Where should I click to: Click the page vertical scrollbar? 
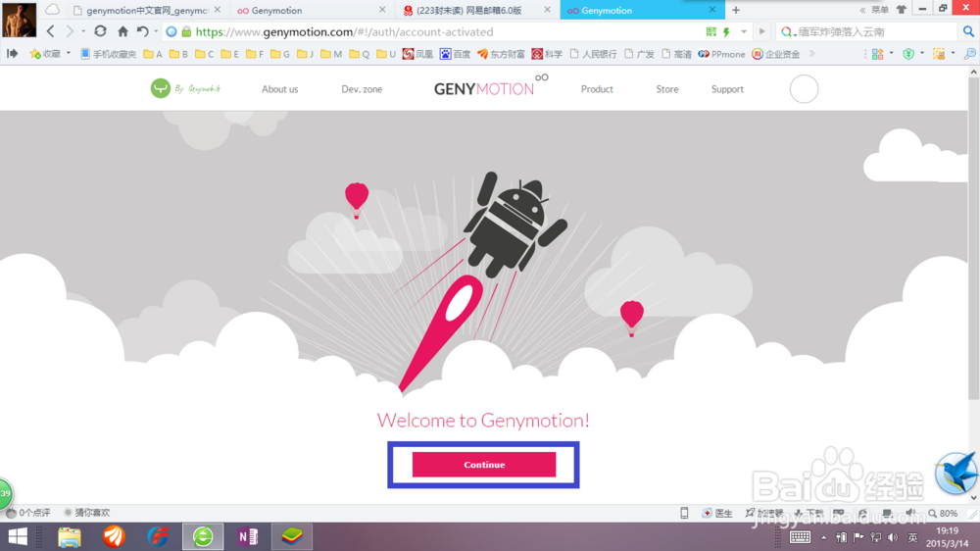pos(973,237)
